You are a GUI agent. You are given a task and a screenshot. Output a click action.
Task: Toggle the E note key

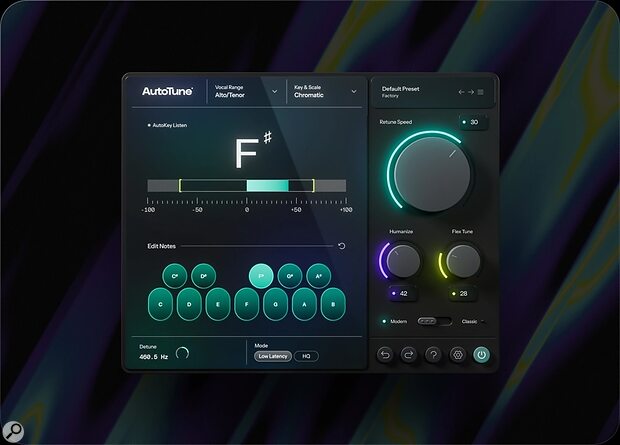pos(218,304)
